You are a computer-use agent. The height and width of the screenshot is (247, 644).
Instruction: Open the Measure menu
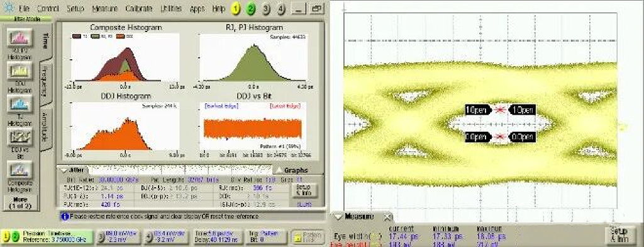pyautogui.click(x=105, y=9)
